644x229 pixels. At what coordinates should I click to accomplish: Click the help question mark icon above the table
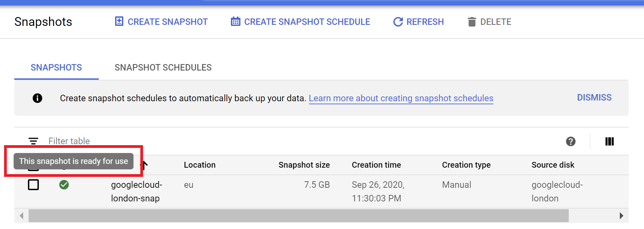571,141
